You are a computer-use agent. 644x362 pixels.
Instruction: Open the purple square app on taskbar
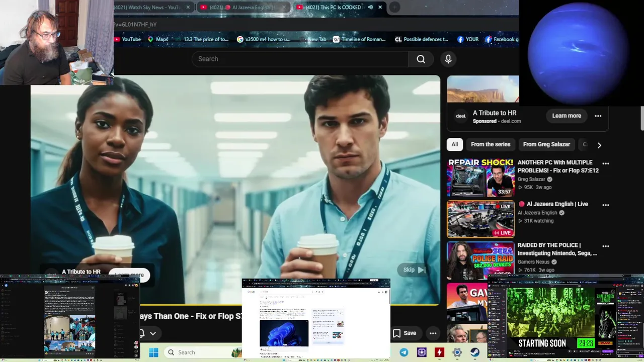coord(422,352)
